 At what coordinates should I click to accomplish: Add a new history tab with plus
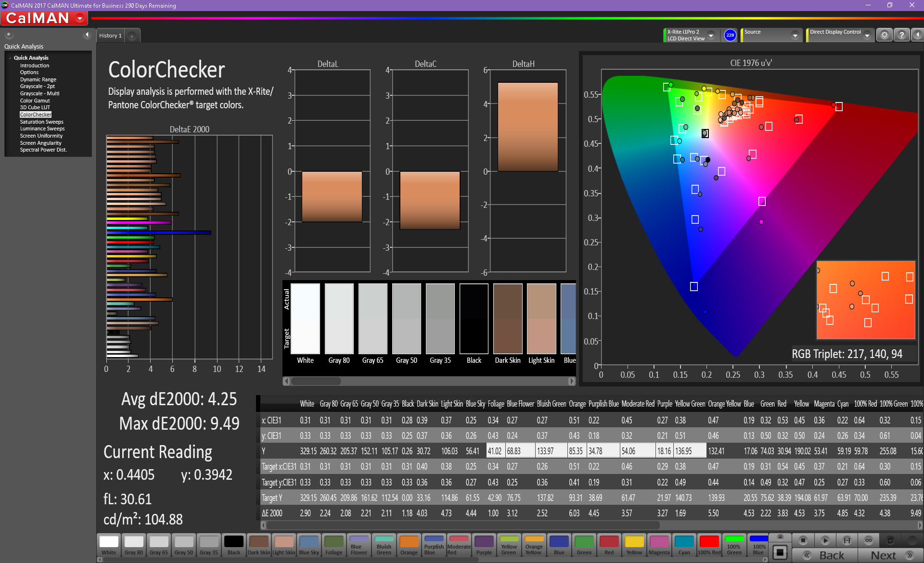[x=132, y=36]
